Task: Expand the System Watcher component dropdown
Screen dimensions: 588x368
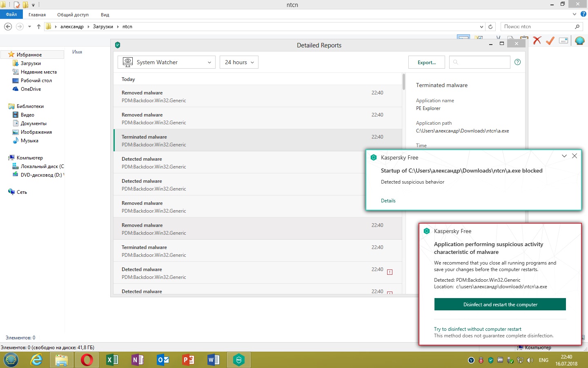Action: point(167,62)
